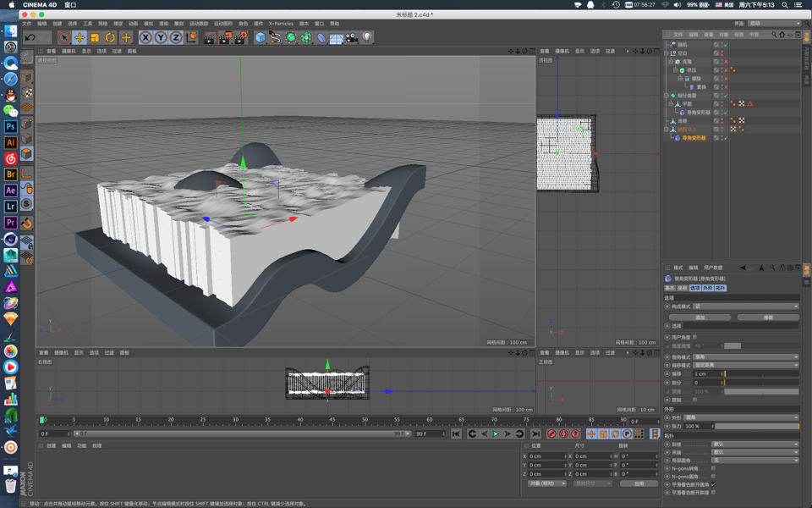Toggle the Z axis lock

pyautogui.click(x=176, y=37)
